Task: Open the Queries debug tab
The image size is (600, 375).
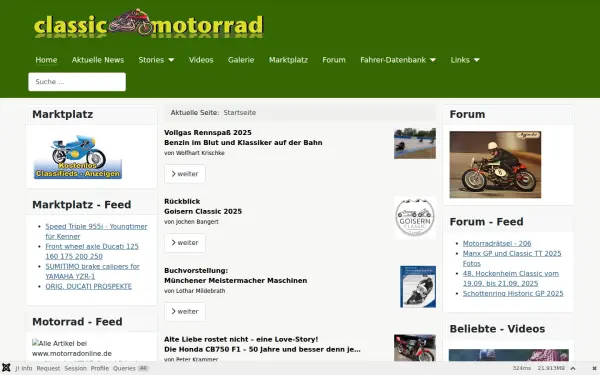Action: pos(130,368)
